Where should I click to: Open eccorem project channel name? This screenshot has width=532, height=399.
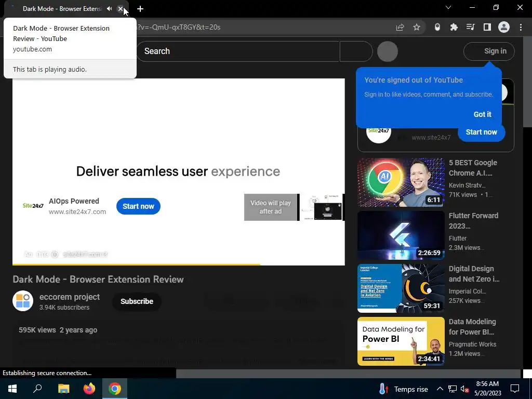[x=70, y=297]
